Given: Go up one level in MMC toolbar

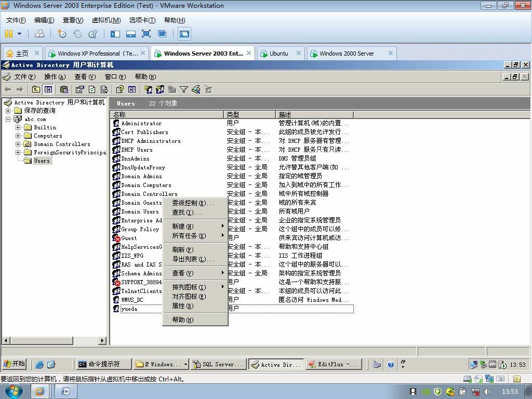Looking at the screenshot, I should coord(36,89).
